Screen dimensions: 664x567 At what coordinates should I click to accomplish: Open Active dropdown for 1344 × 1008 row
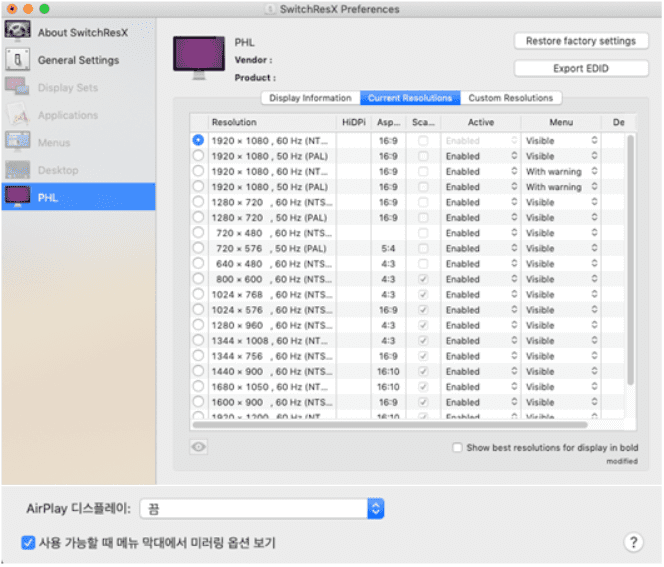(x=481, y=340)
